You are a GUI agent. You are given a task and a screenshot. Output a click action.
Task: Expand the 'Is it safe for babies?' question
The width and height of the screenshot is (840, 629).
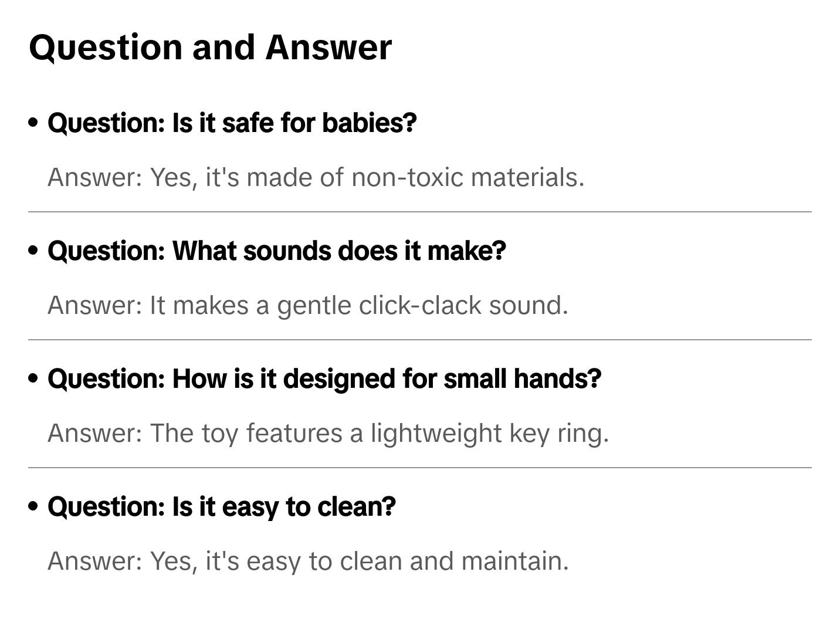[232, 123]
